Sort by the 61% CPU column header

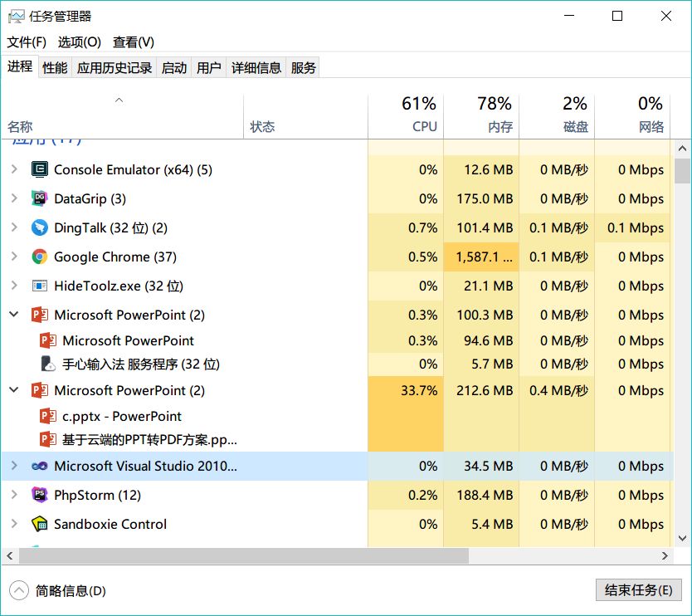coord(406,116)
